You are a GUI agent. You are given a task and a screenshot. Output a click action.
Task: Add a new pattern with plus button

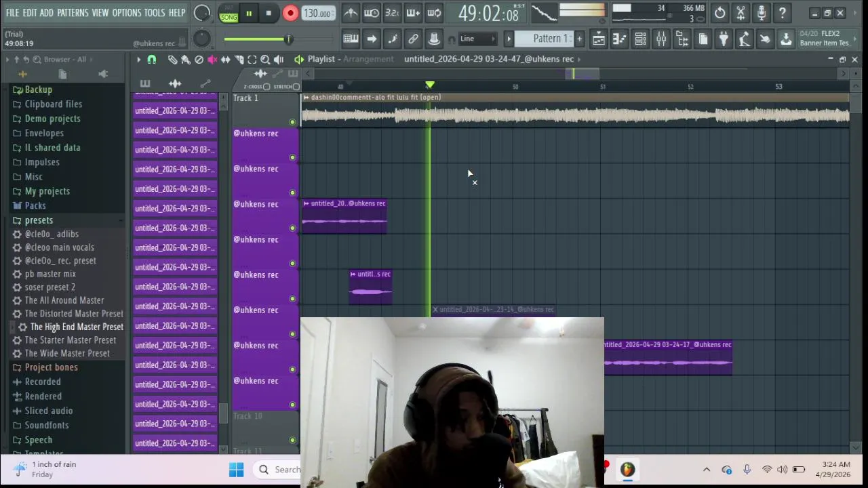pyautogui.click(x=579, y=39)
